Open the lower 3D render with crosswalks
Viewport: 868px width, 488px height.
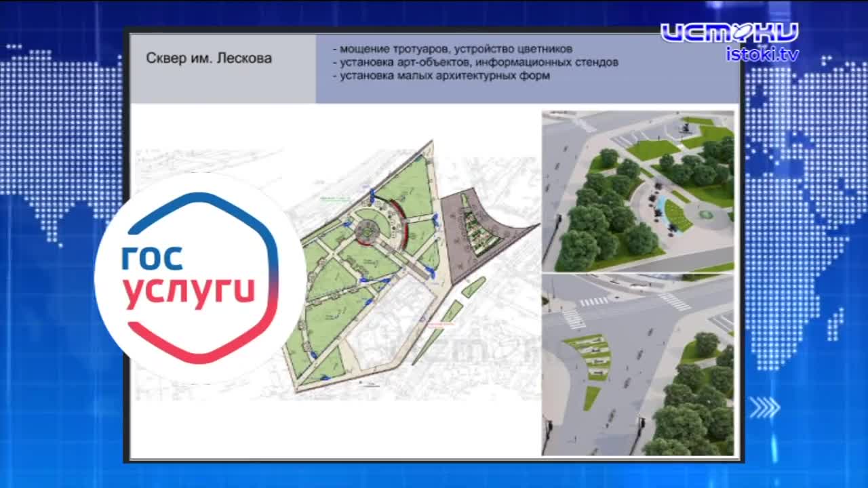point(638,365)
